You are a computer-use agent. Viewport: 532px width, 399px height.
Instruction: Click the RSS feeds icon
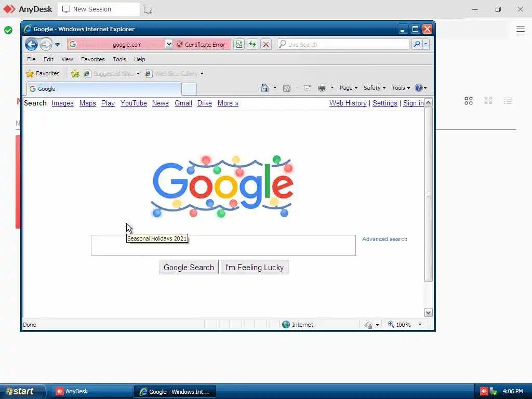287,88
